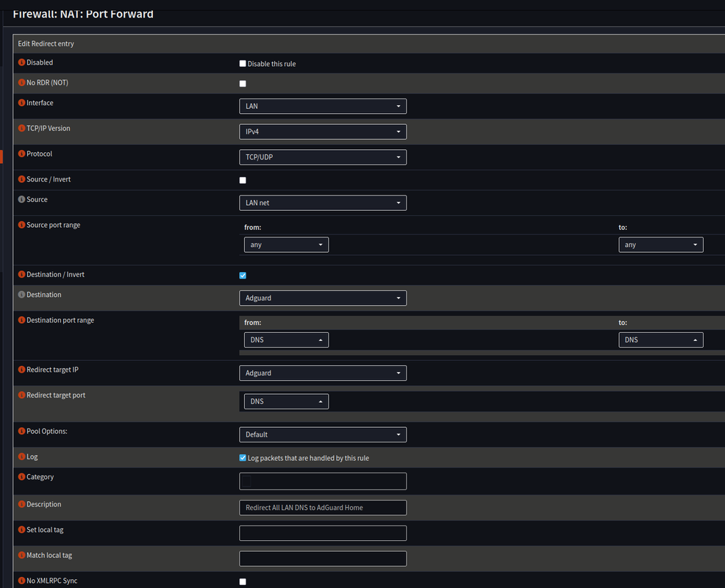The height and width of the screenshot is (588, 725).
Task: Show help for the Protocol field
Action: 21,154
